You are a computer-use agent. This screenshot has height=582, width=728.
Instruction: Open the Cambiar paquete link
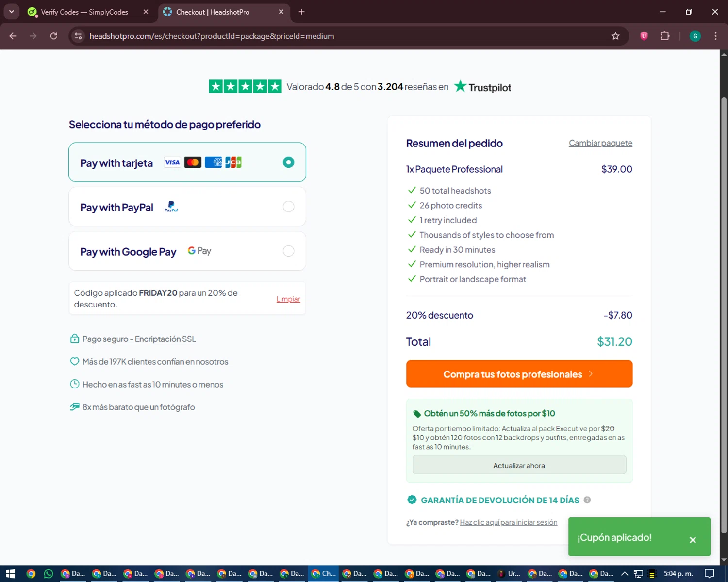click(600, 143)
